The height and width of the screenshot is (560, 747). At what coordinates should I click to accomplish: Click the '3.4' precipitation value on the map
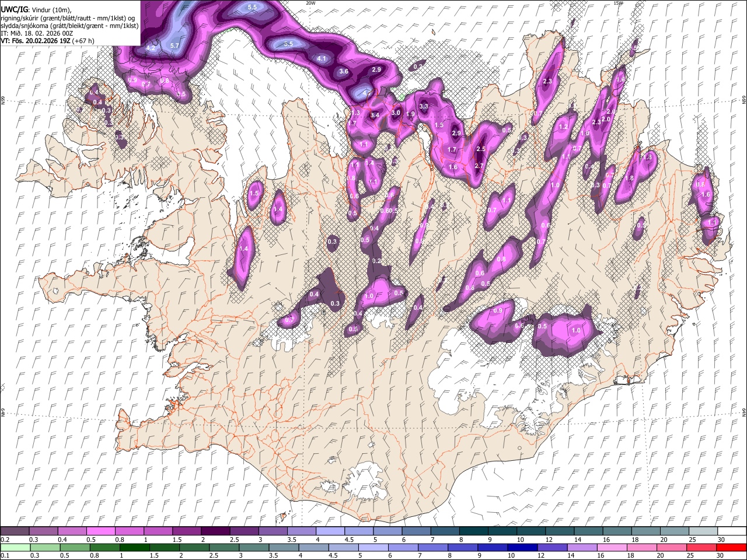[375, 115]
